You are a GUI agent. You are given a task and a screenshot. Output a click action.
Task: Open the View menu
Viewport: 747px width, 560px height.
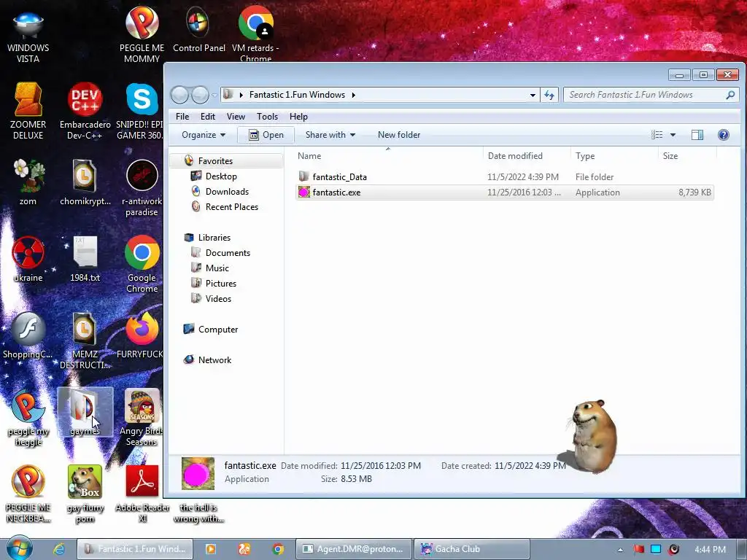(x=236, y=117)
